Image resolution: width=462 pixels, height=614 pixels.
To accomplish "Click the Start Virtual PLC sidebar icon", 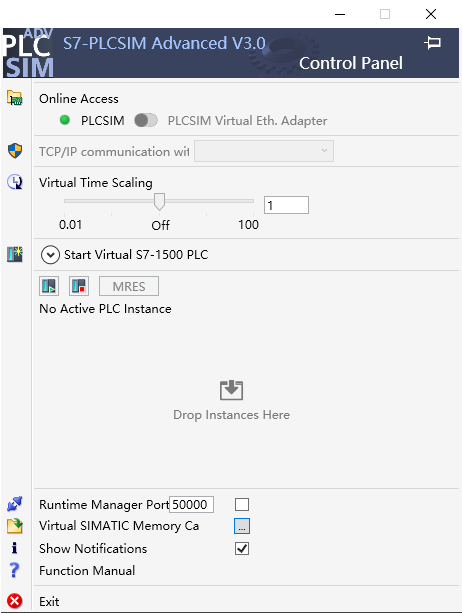I will 15,255.
